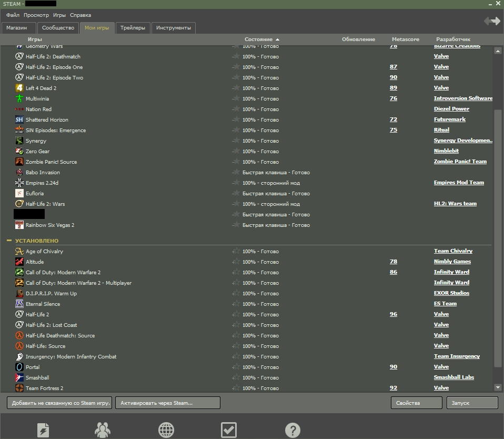
Task: Open the Futuremark developer link
Action: (x=449, y=119)
